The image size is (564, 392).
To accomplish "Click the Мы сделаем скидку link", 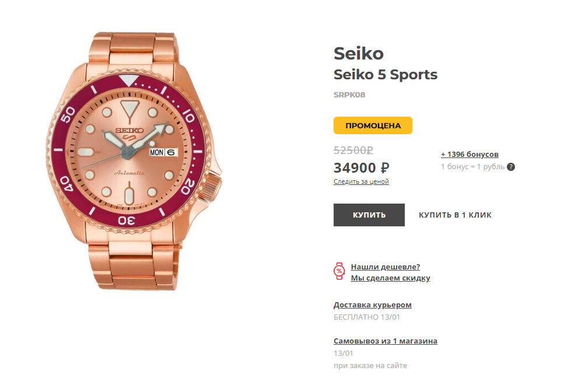I will (x=390, y=278).
